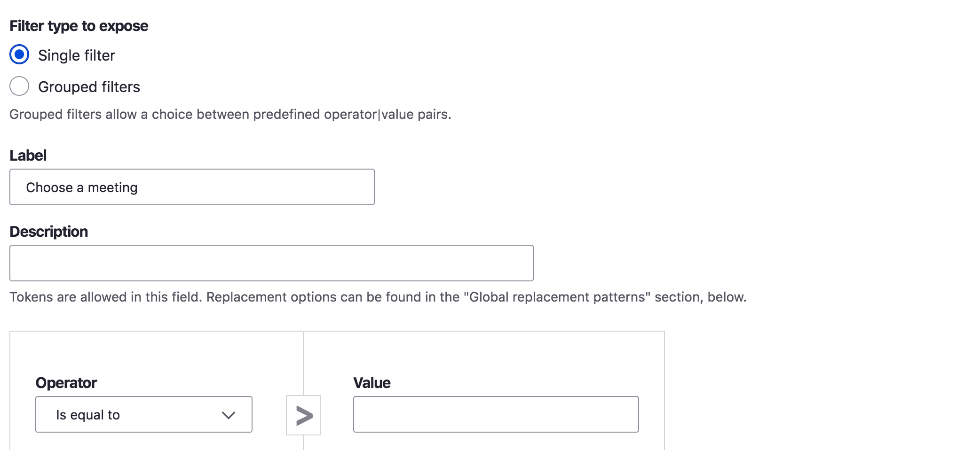980x450 pixels.
Task: Click the greater-than icon between Operator and Value
Action: [304, 415]
